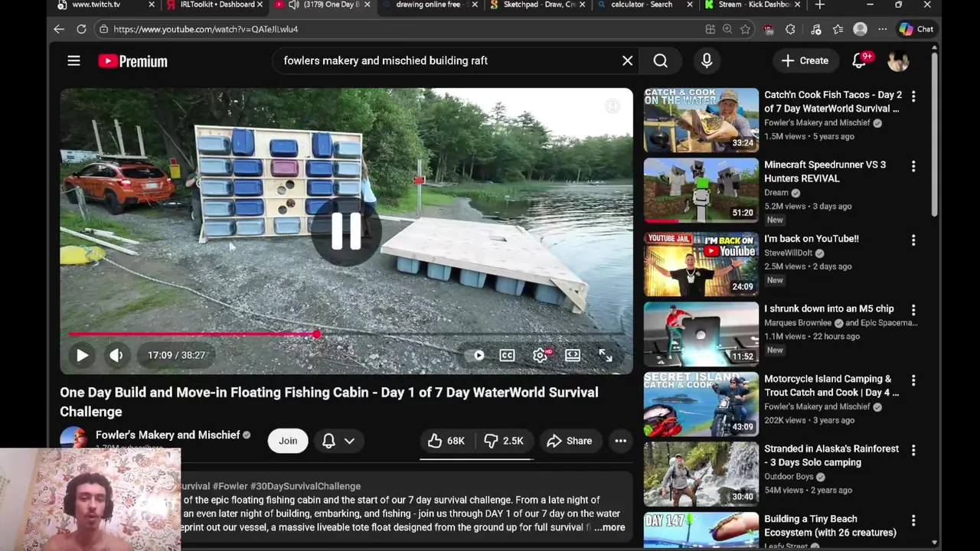Expand description with ...more link
The height and width of the screenshot is (551, 980).
coord(609,527)
